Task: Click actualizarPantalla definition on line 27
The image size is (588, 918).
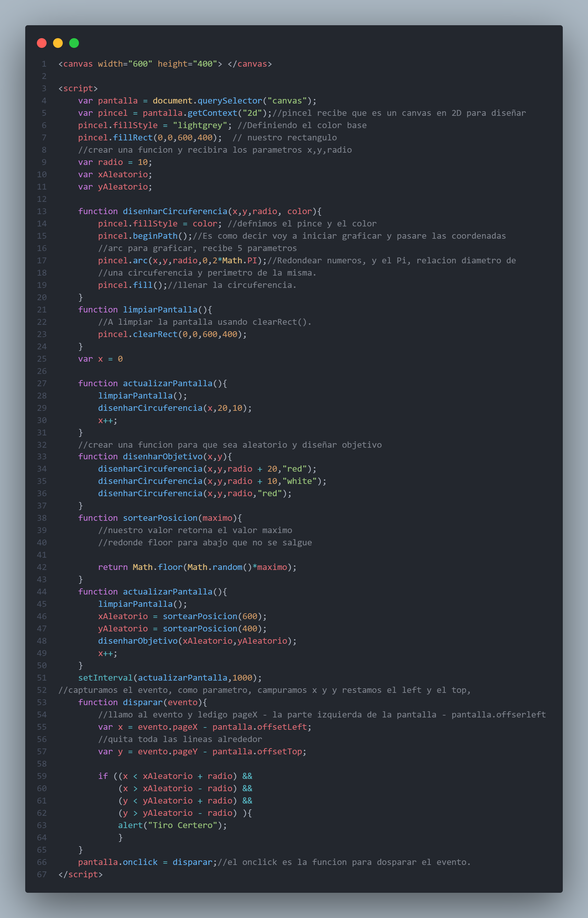Action: coord(152,383)
